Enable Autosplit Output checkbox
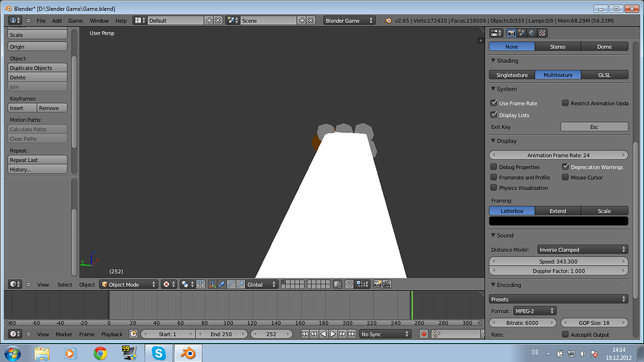 click(x=565, y=334)
